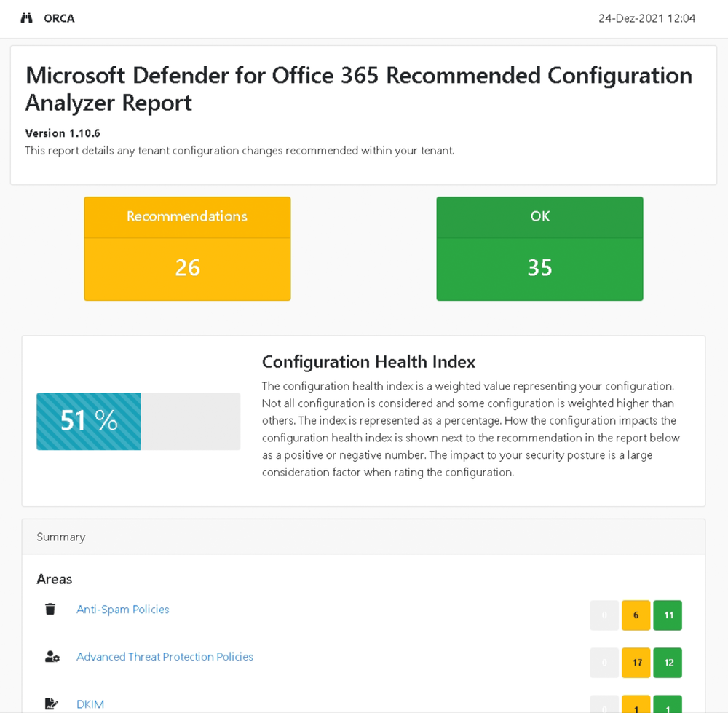Click the green 12 badge for Advanced Threat Protection
This screenshot has height=713, width=728.
668,663
